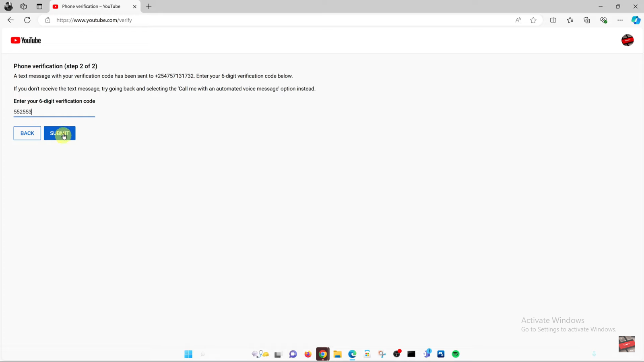Click the BACK button

click(27, 133)
